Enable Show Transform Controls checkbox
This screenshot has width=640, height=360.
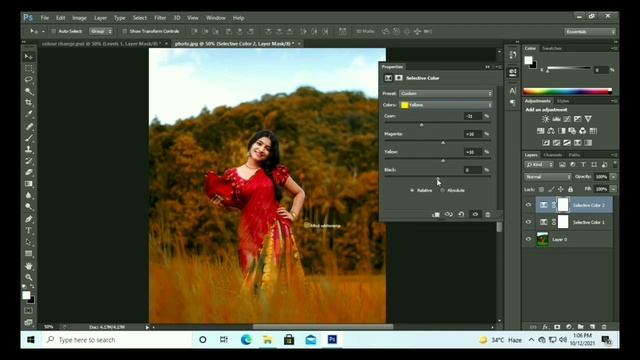coord(124,31)
